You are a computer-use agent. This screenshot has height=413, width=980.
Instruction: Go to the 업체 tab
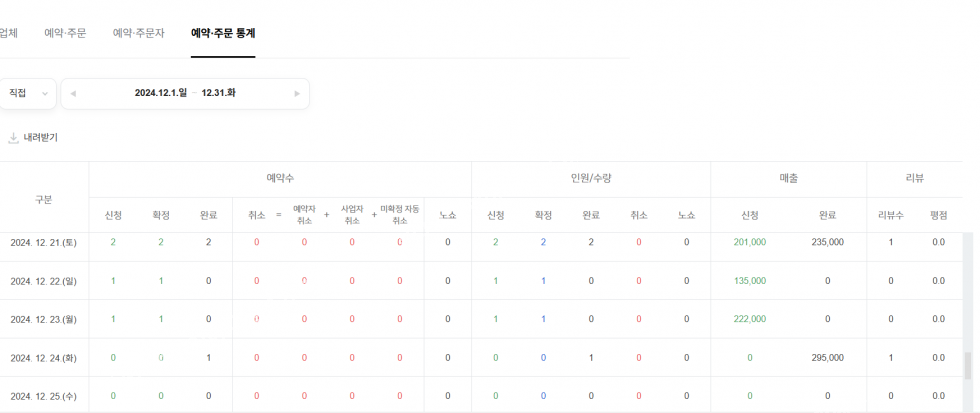click(8, 33)
